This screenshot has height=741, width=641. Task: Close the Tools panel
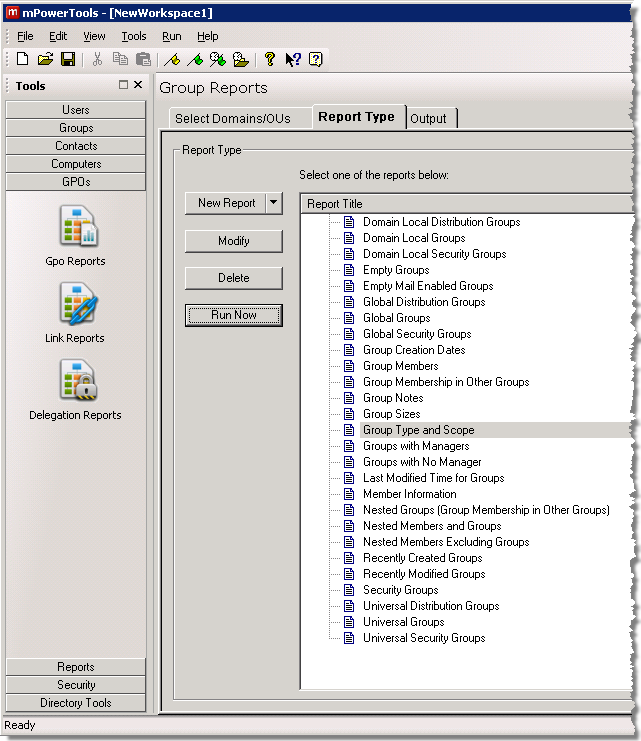(138, 85)
